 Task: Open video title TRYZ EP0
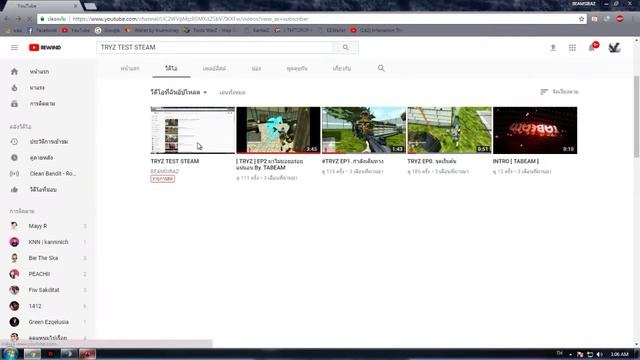(432, 161)
